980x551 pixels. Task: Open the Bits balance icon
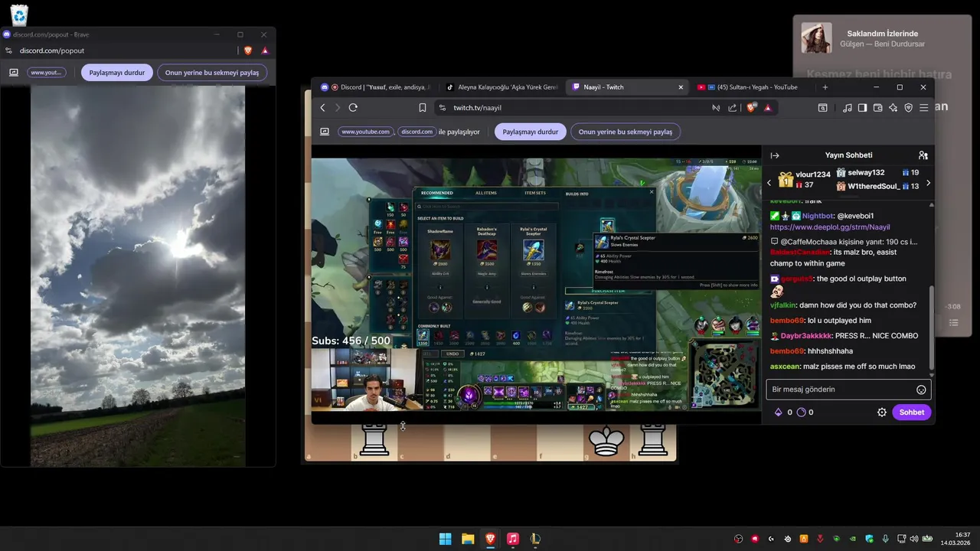point(779,412)
